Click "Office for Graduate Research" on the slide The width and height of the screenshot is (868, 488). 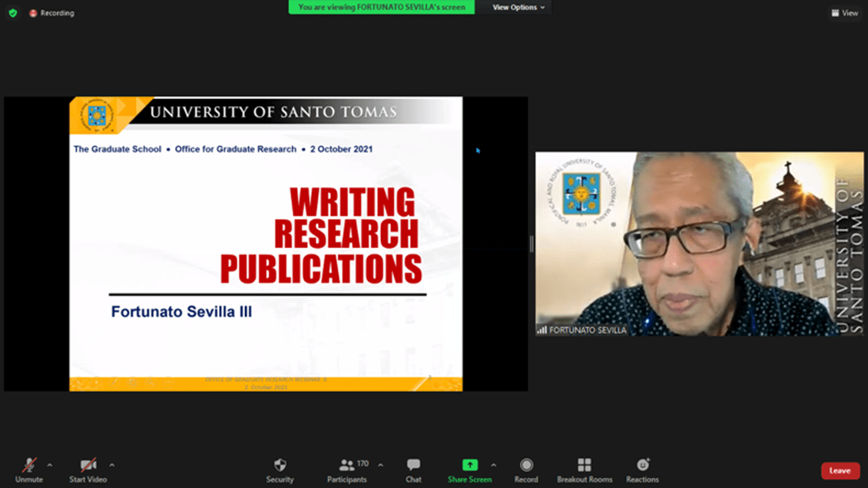[236, 149]
